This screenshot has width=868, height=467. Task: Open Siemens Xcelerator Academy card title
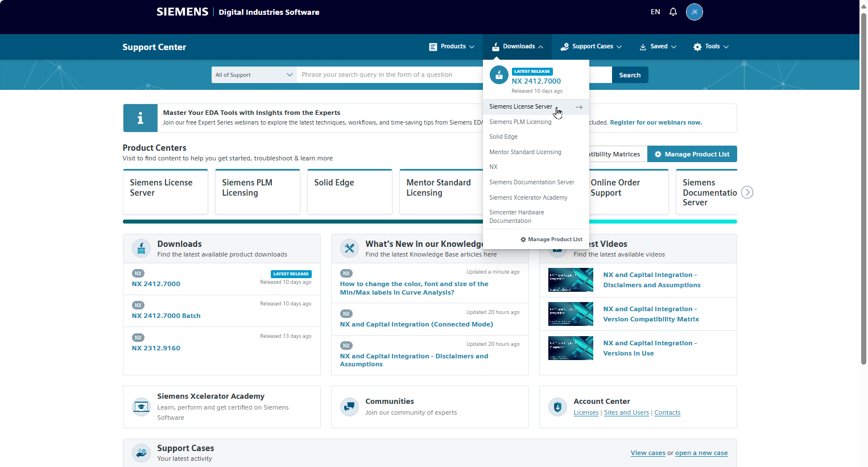pos(211,396)
